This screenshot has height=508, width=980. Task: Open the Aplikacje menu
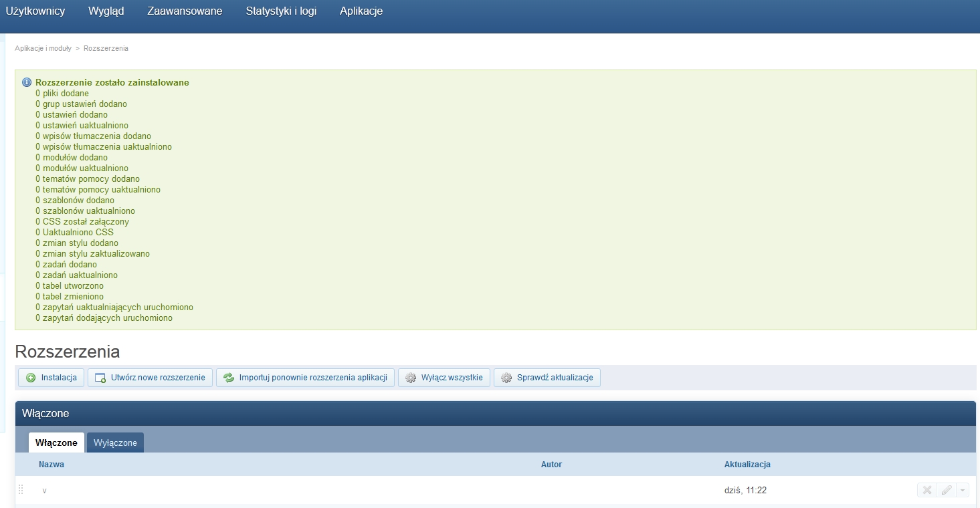[x=361, y=11]
